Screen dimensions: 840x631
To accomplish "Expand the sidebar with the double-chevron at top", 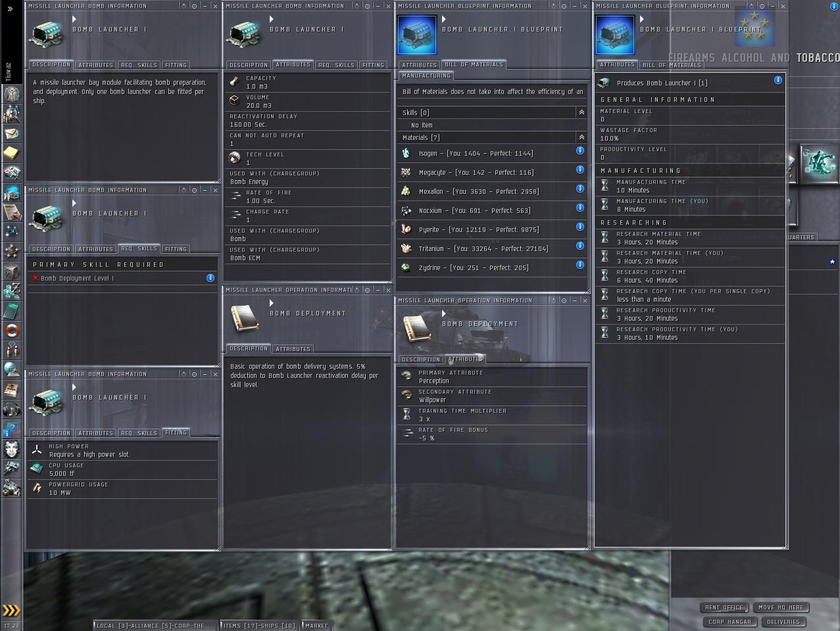I will [10, 9].
